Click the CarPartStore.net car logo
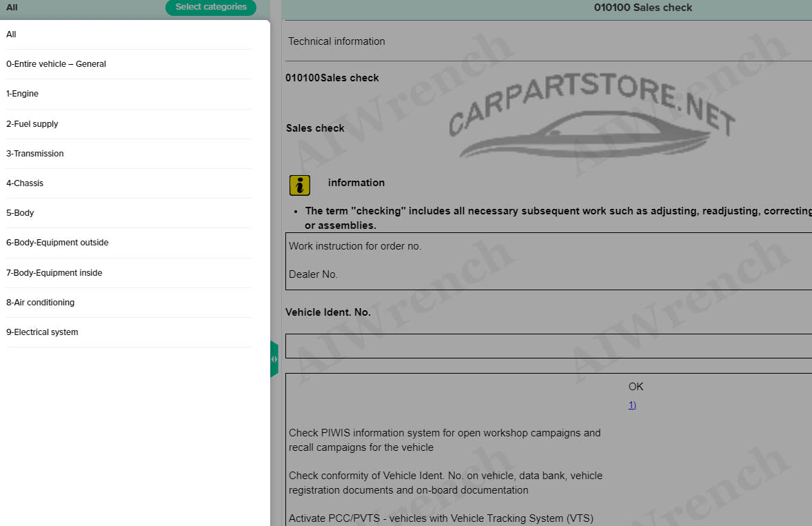The width and height of the screenshot is (812, 526). (591, 124)
